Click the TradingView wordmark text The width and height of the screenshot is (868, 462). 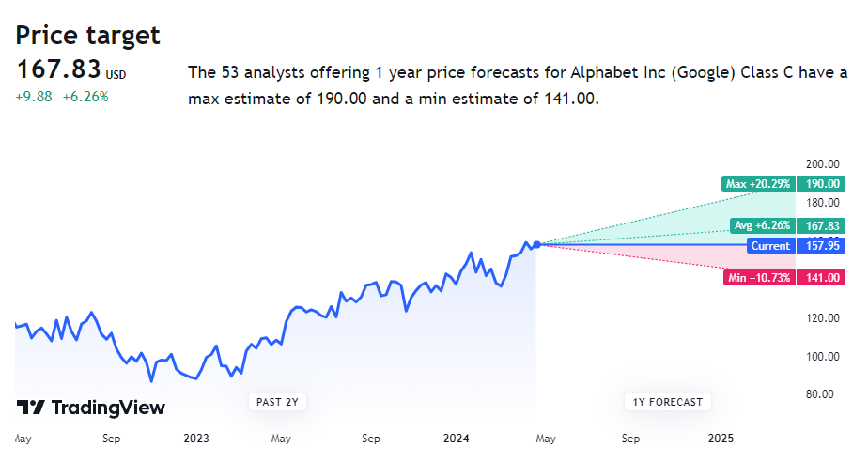108,408
